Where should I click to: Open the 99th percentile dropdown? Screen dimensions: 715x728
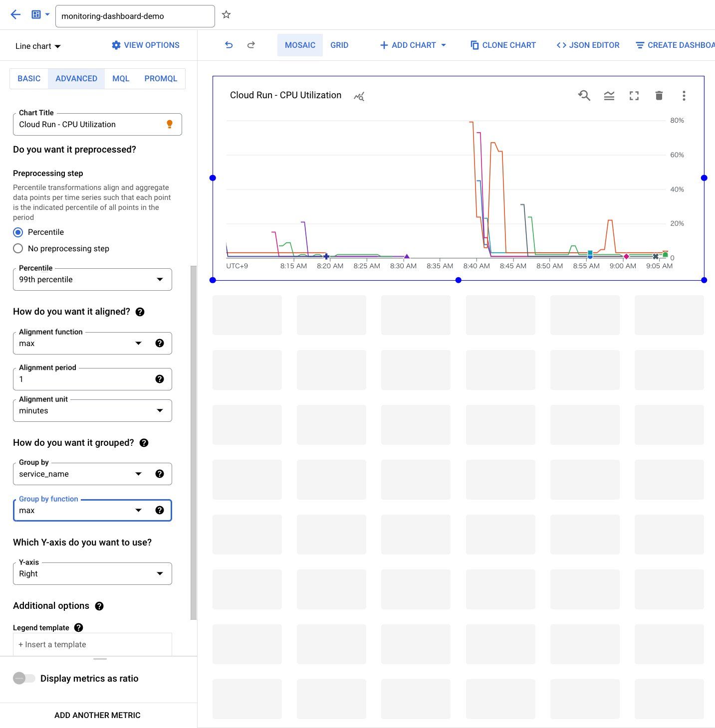92,280
